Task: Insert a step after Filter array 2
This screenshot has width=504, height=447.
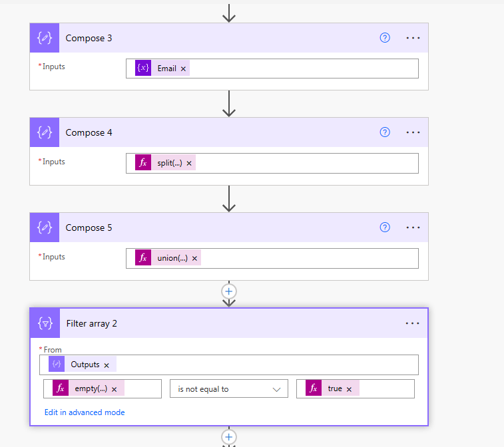Action: 229,437
